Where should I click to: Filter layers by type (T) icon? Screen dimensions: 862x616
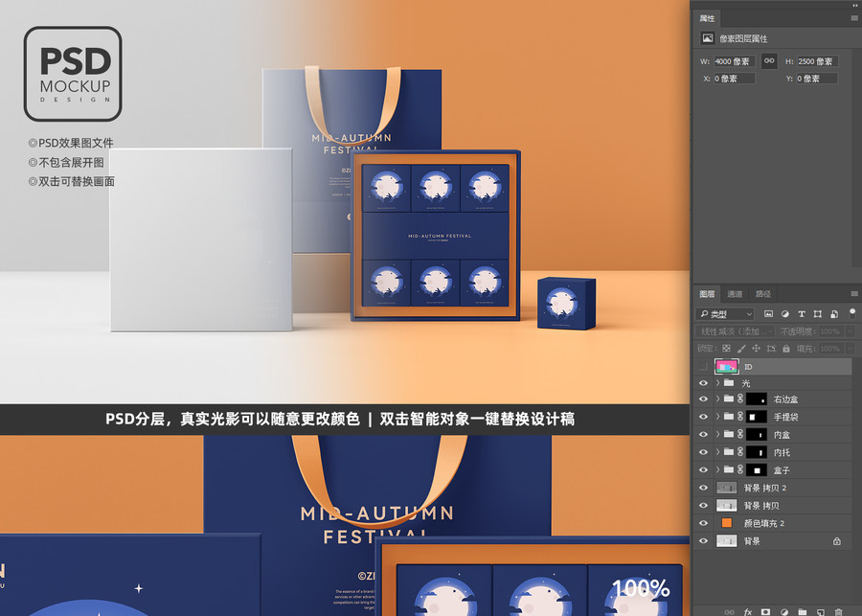pyautogui.click(x=802, y=314)
